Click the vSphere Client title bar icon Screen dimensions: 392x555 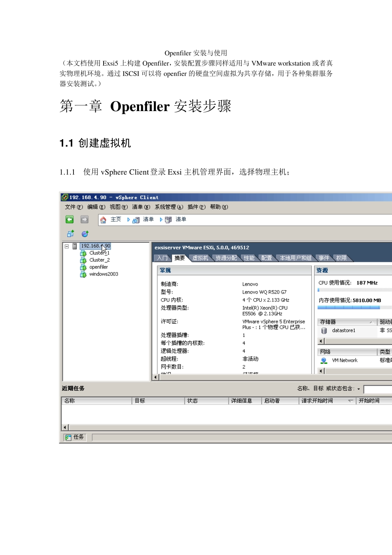click(x=65, y=197)
